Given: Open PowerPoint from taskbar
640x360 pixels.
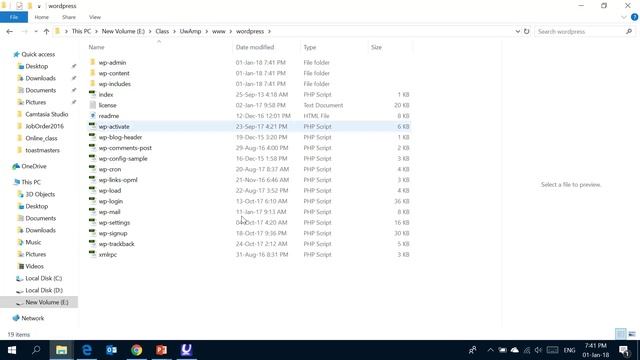Looking at the screenshot, I should tap(162, 350).
